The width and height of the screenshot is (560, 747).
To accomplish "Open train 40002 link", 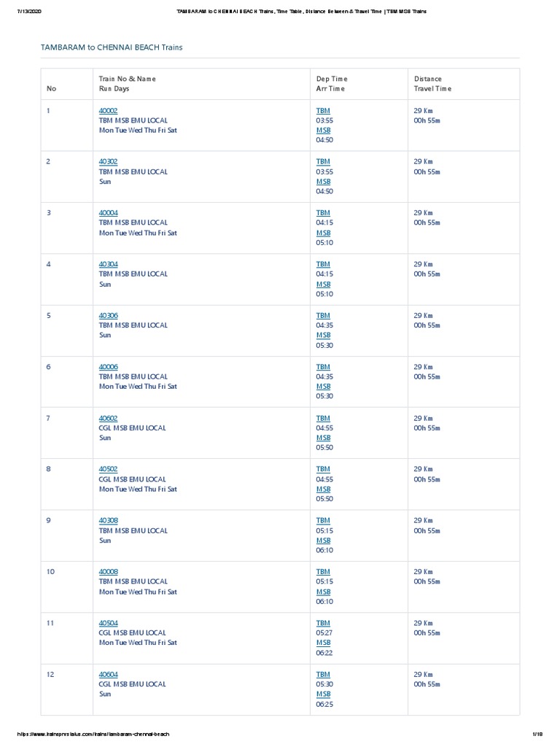I will 108,110.
